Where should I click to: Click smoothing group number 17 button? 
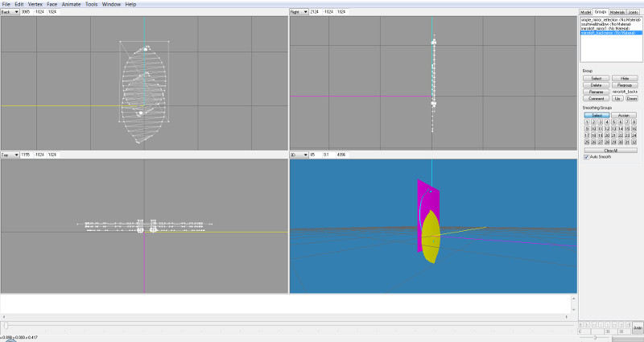[x=585, y=136]
